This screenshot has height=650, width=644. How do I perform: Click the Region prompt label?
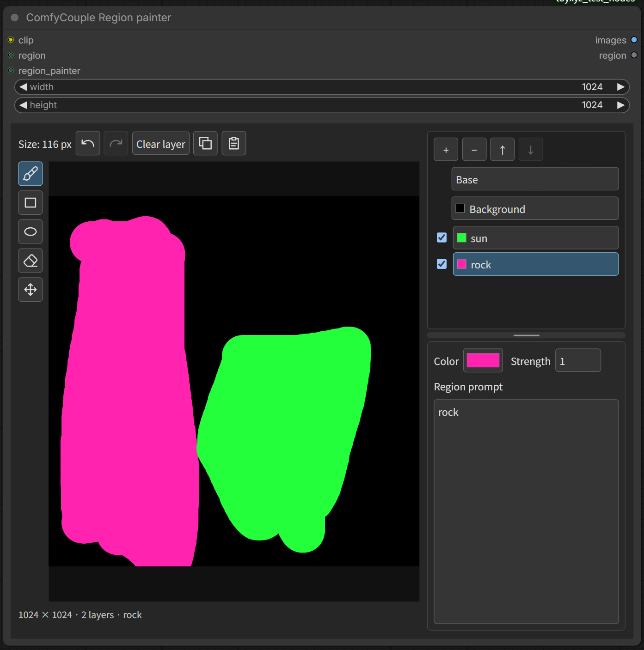tap(468, 387)
